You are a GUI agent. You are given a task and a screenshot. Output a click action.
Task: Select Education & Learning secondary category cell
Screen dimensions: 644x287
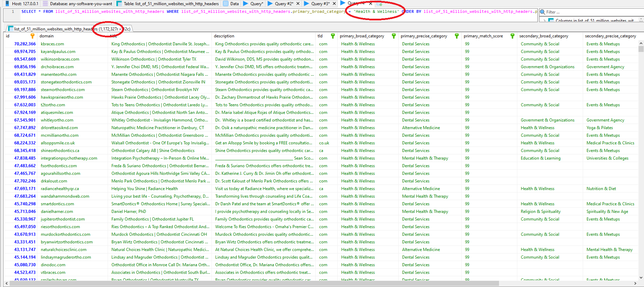[x=550, y=158]
